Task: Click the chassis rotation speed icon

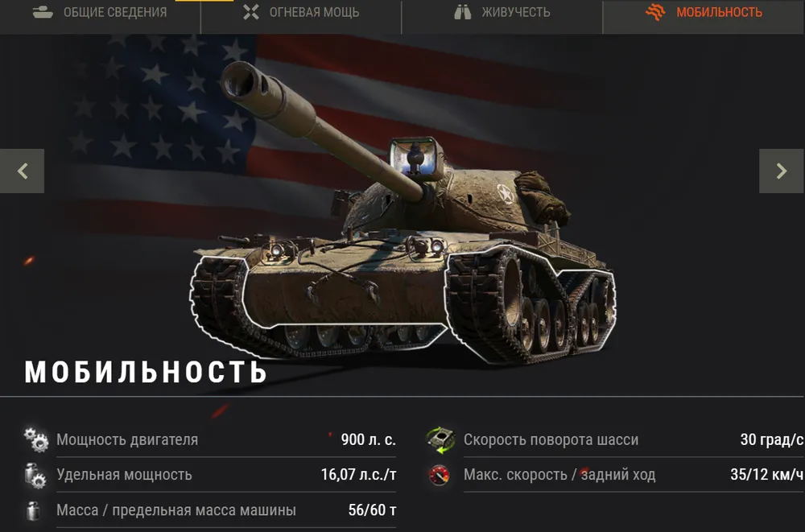Action: (x=440, y=439)
